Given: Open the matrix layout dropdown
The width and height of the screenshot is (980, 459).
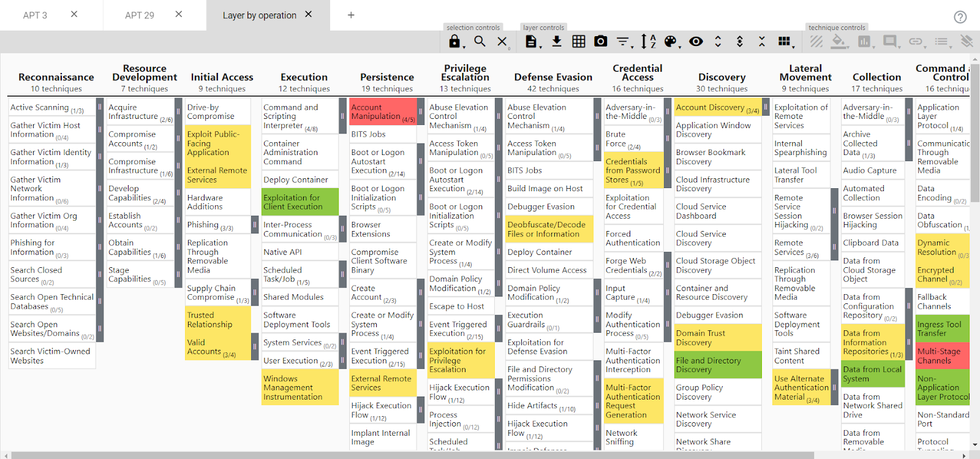Looking at the screenshot, I should click(785, 41).
